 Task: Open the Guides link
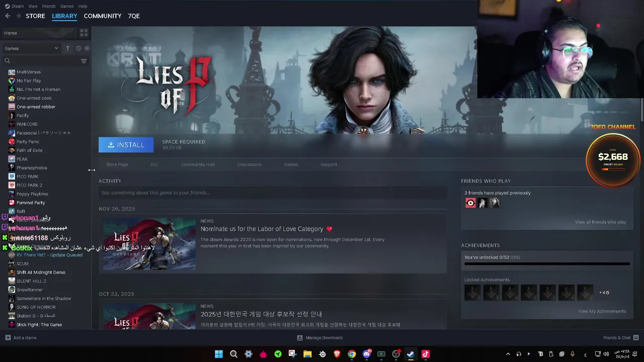point(291,164)
